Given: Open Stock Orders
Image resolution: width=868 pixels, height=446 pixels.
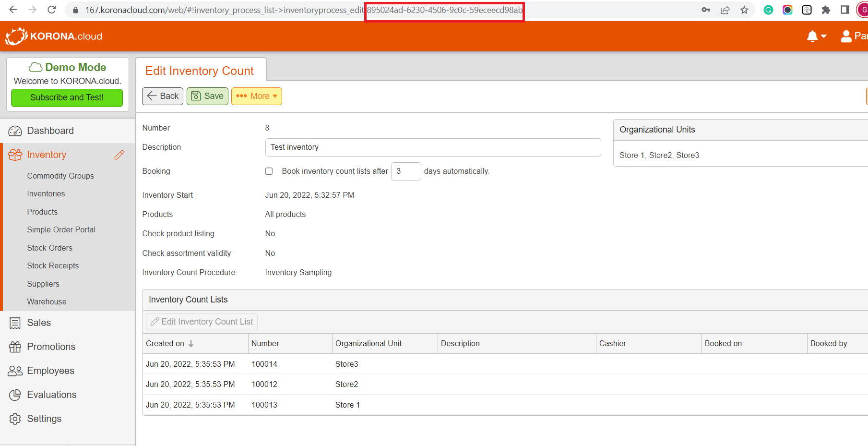Looking at the screenshot, I should click(x=50, y=248).
